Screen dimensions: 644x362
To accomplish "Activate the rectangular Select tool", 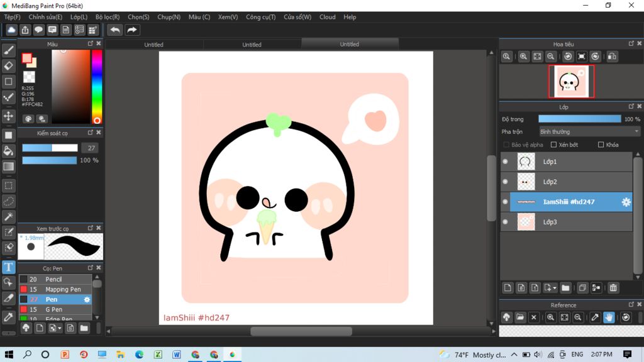I will [9, 185].
